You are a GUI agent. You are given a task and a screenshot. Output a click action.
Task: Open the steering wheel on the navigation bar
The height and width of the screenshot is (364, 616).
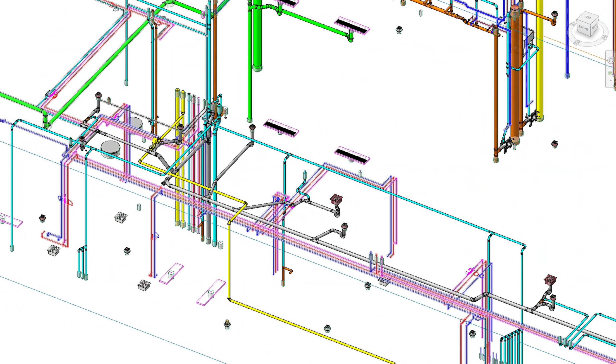pyautogui.click(x=611, y=60)
